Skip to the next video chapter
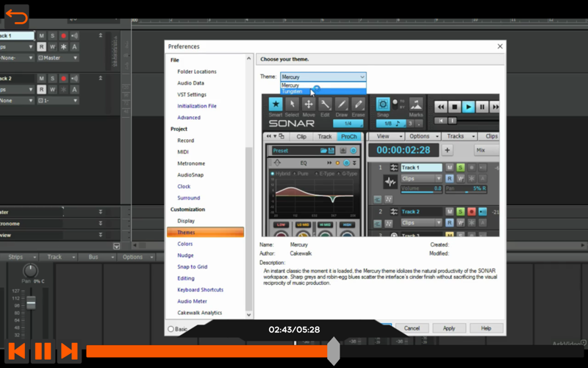 pyautogui.click(x=69, y=351)
